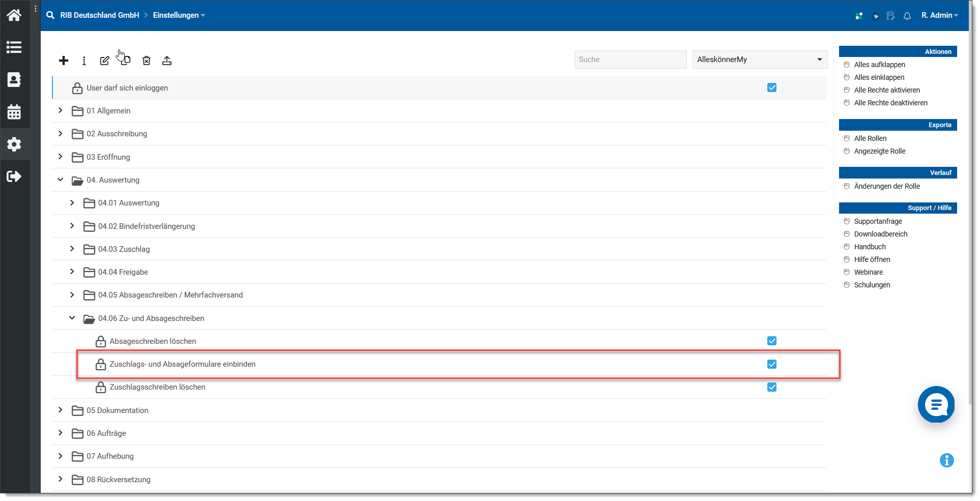This screenshot has width=980, height=501.
Task: Delete the role with the trash icon
Action: tap(147, 61)
